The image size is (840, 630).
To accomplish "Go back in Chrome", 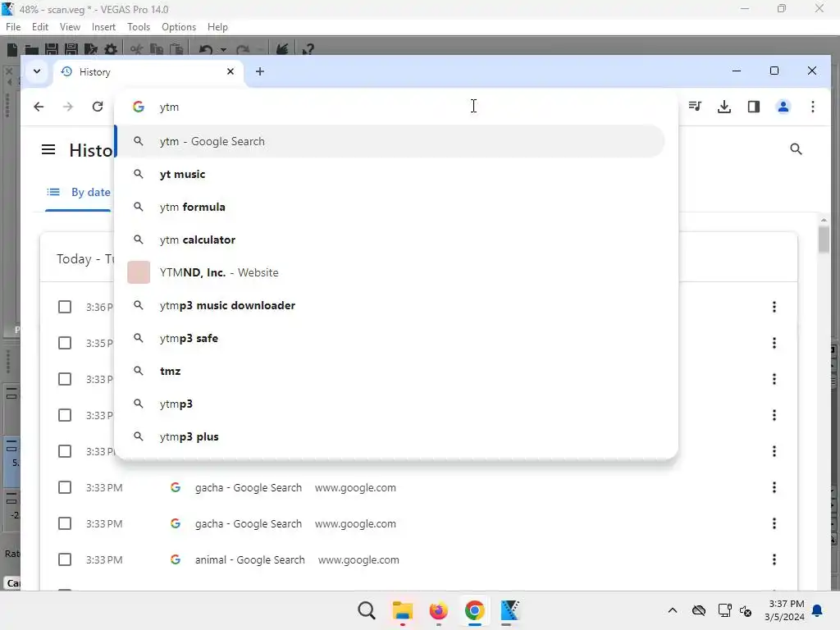I will (39, 107).
